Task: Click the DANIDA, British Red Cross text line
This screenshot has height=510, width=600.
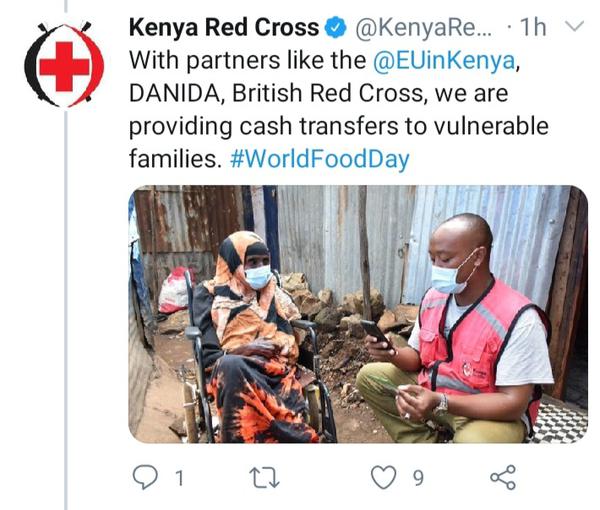Action: click(x=318, y=93)
